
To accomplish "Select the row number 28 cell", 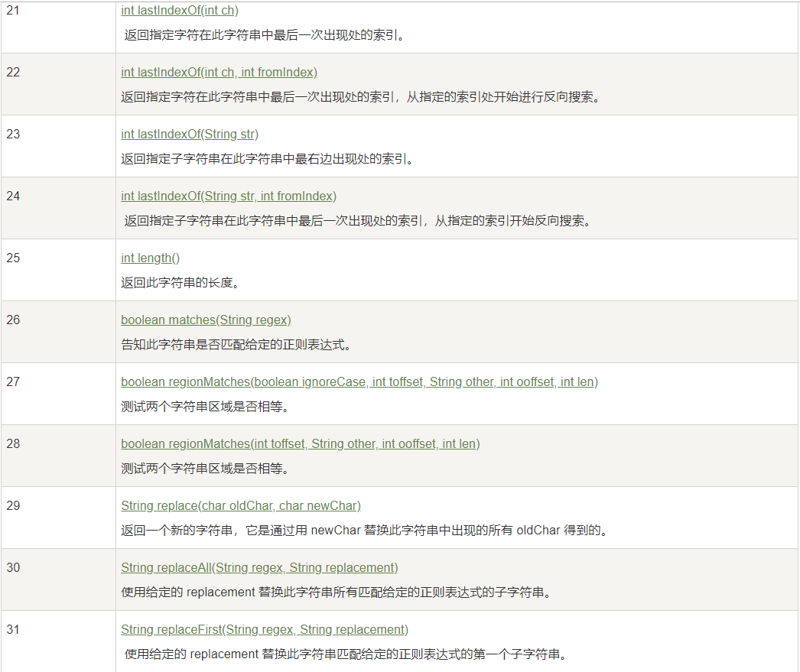I will coord(14,443).
